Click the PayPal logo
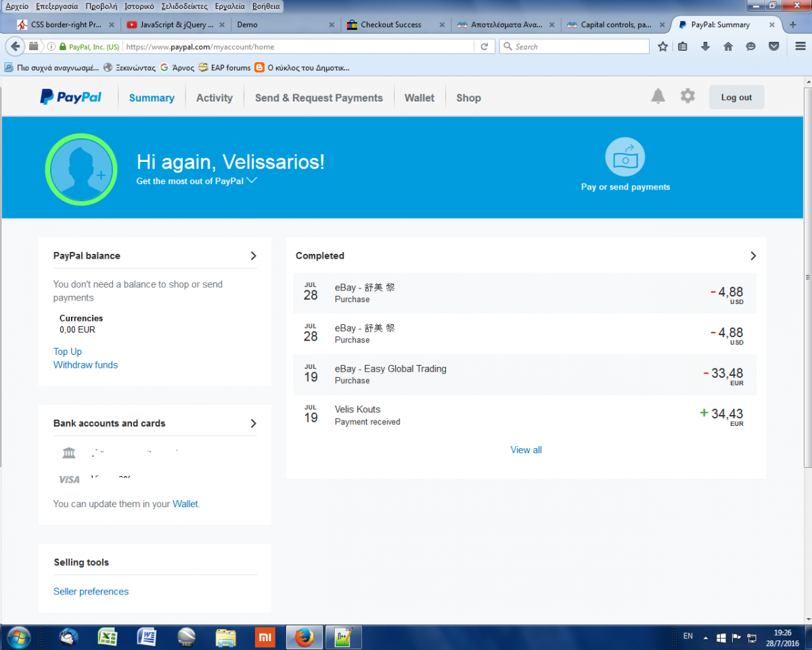Viewport: 812px width, 650px height. pos(70,97)
